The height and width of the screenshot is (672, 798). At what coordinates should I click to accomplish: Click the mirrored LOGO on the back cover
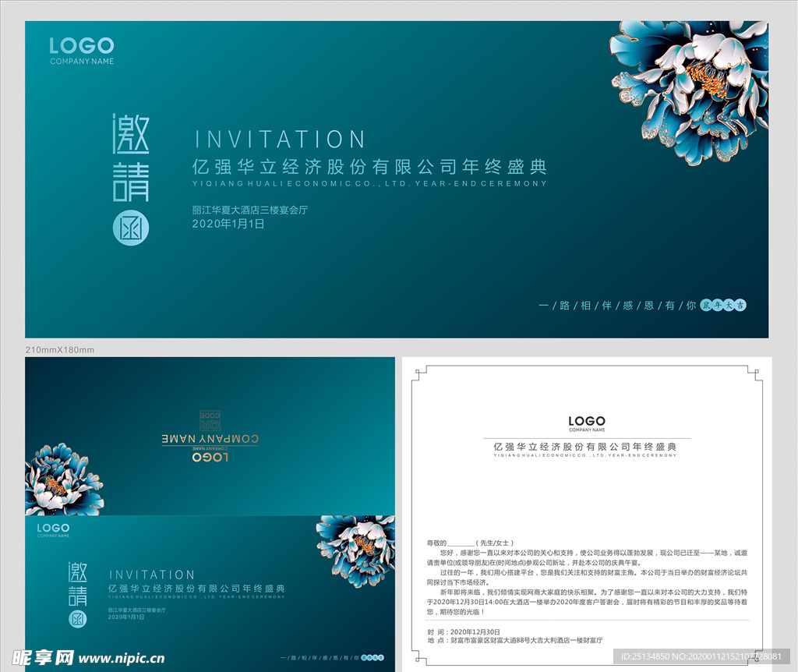tap(210, 458)
